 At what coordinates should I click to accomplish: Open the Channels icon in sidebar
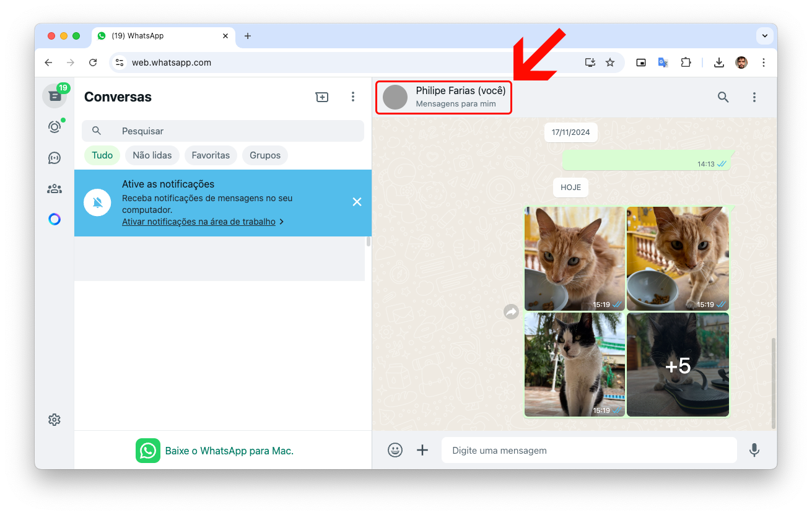pyautogui.click(x=55, y=158)
